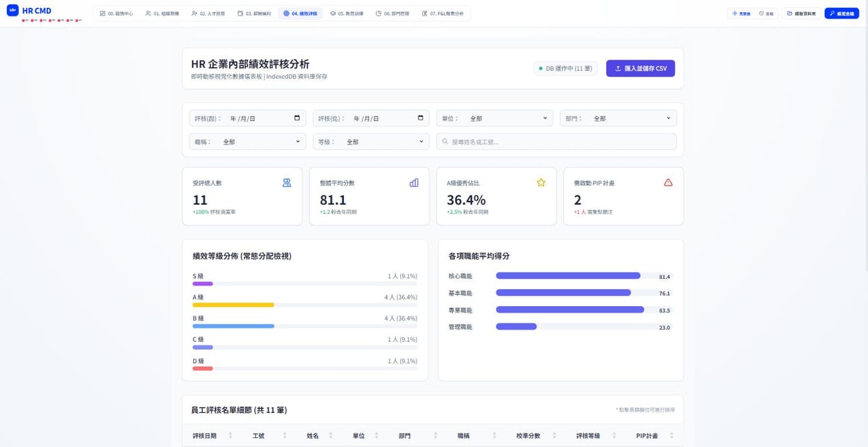Switch to the 05 教育訓練 tab
Viewport: 868px width, 447px height.
(x=347, y=14)
